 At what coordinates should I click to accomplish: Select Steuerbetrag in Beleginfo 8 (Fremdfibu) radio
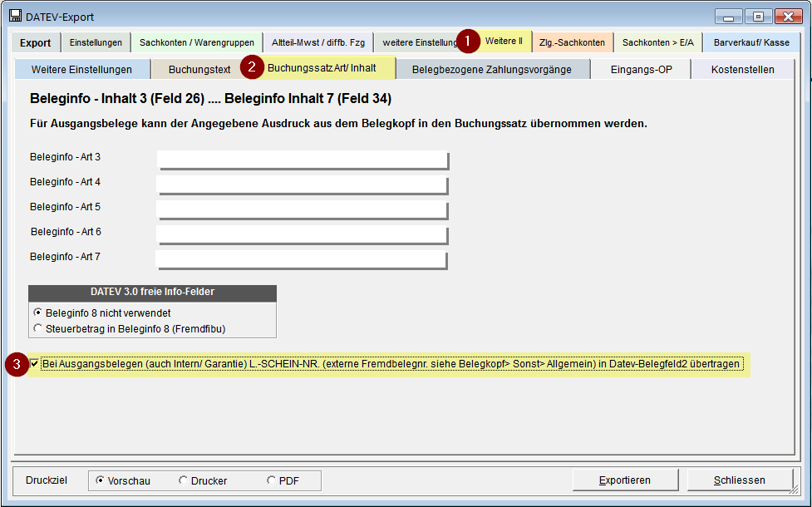(x=37, y=328)
